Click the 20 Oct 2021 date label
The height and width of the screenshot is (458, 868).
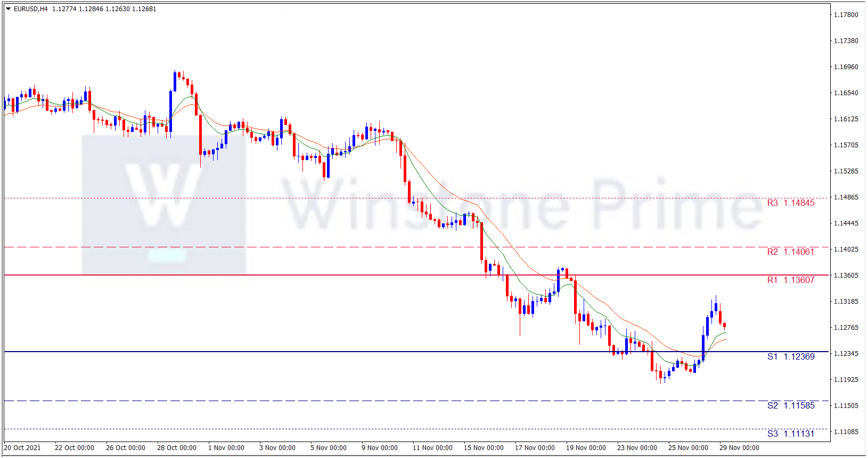(x=22, y=448)
